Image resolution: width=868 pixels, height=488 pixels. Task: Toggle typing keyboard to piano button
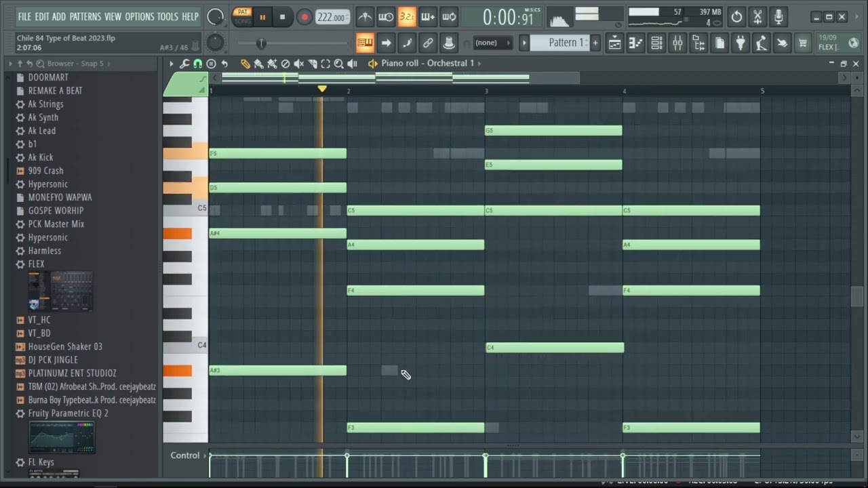tap(365, 43)
